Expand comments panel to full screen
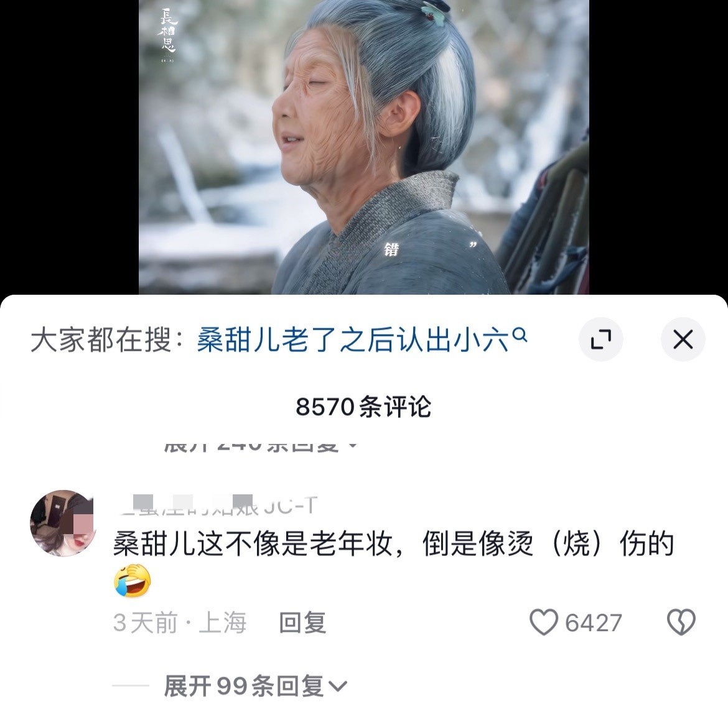 click(x=601, y=339)
